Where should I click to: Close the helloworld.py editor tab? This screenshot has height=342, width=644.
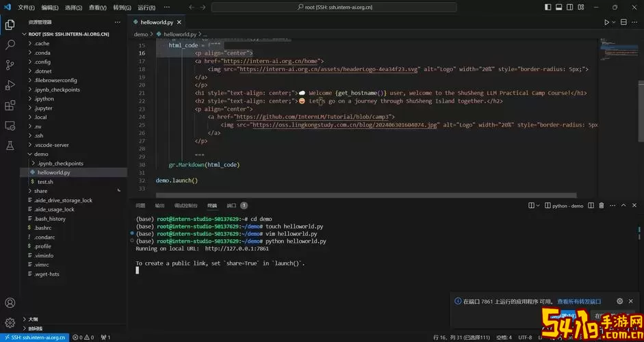[179, 22]
